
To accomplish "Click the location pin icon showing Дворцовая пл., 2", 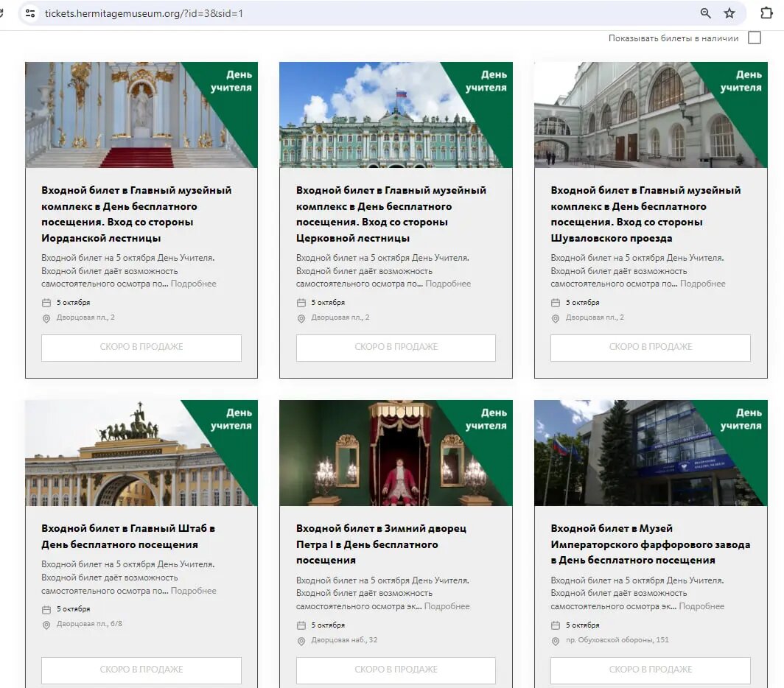I will pyautogui.click(x=47, y=318).
